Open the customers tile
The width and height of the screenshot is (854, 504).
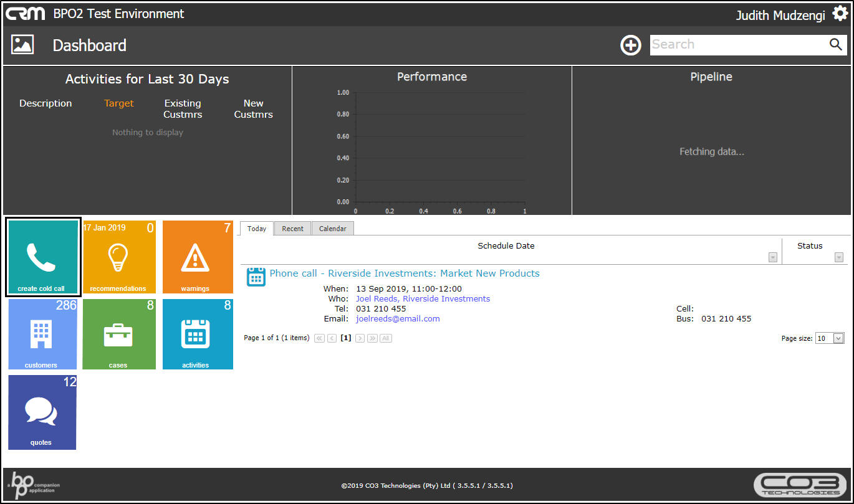[42, 334]
